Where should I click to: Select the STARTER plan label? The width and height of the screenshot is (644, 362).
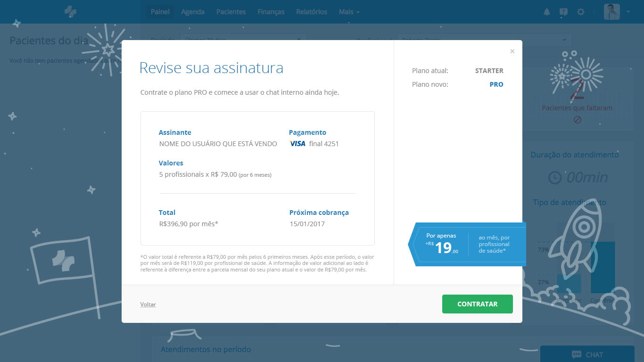489,71
